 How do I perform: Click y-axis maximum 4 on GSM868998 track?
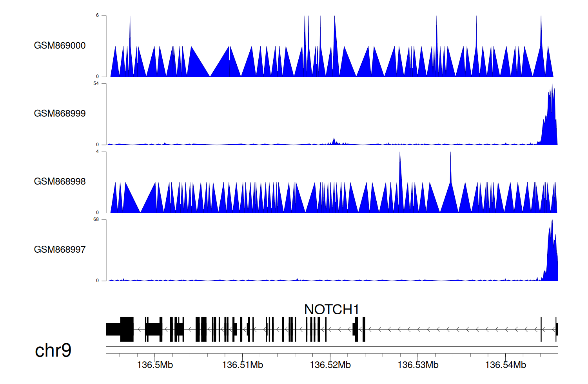[97, 152]
